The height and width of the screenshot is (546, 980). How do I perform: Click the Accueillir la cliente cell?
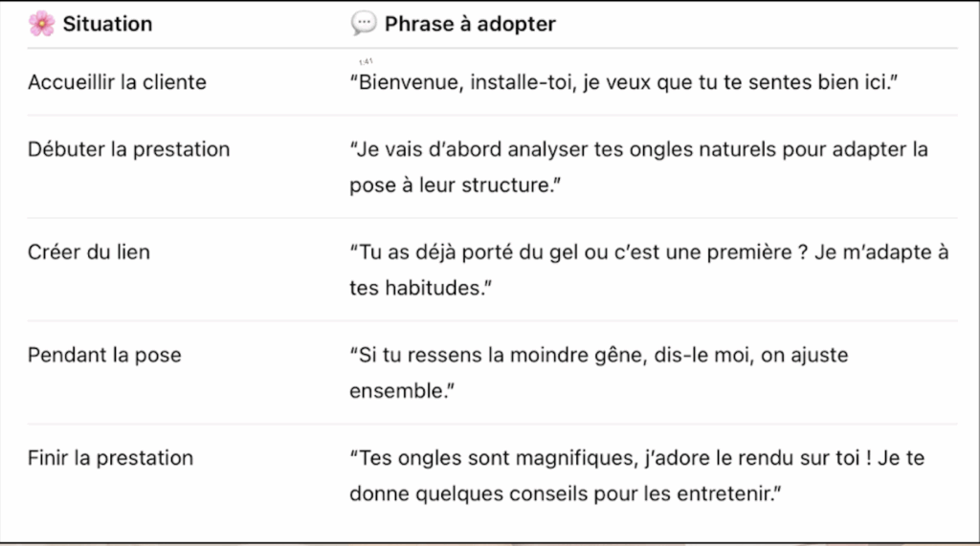(x=117, y=82)
